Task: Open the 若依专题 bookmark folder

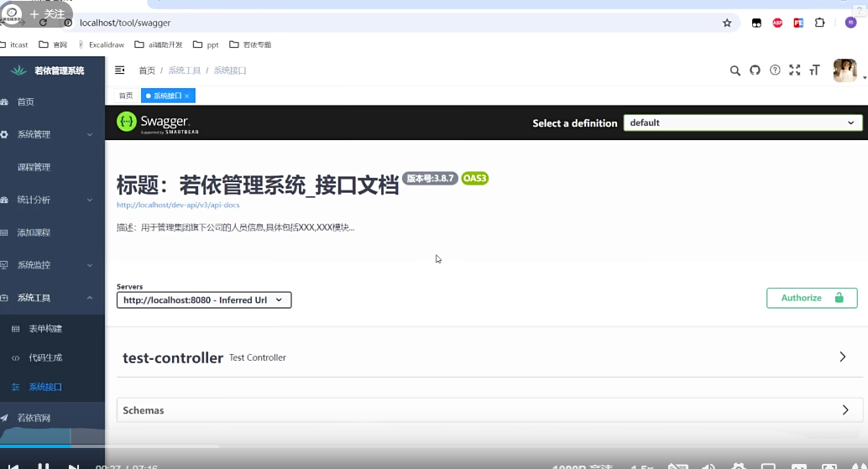Action: pyautogui.click(x=250, y=44)
